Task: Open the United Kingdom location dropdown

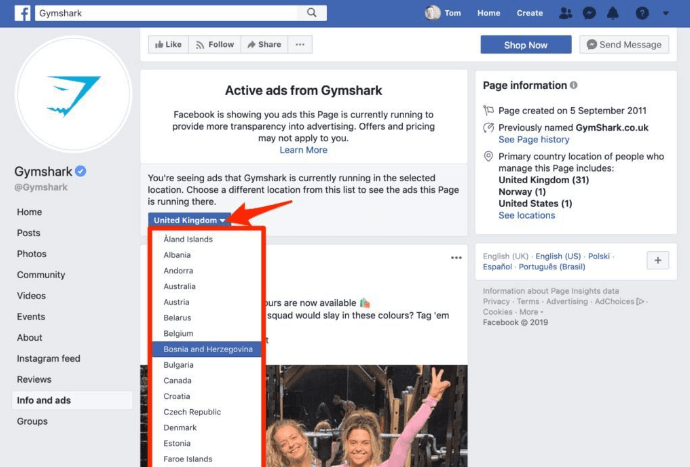Action: click(x=190, y=220)
